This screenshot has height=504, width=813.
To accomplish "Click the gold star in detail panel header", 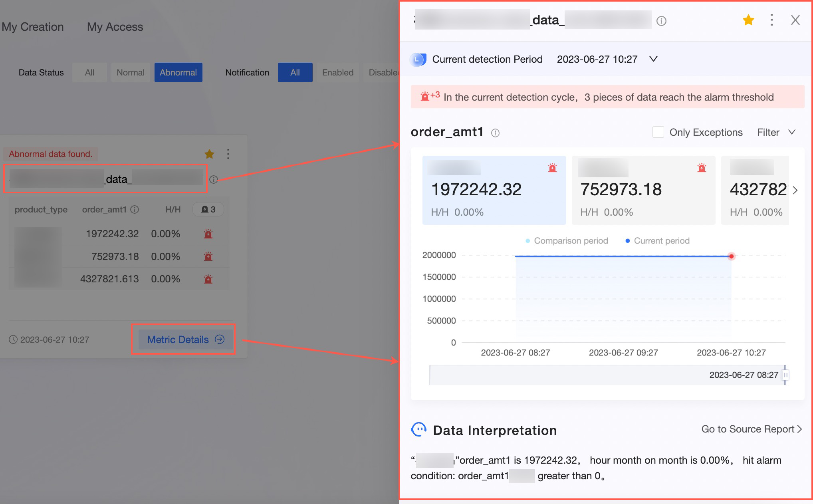I will click(x=748, y=20).
